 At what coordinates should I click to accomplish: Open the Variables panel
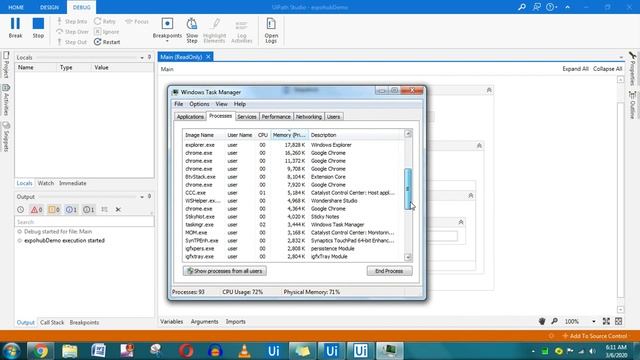tap(171, 322)
